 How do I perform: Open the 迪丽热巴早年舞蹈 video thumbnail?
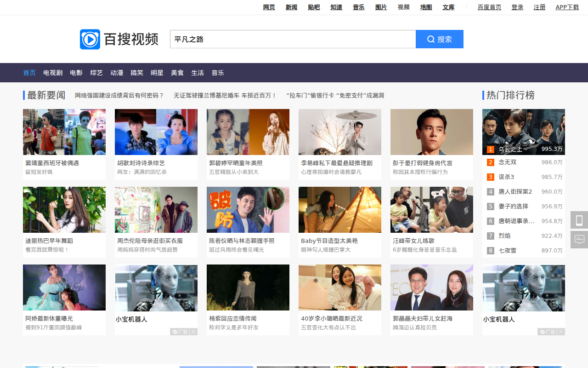coord(64,209)
